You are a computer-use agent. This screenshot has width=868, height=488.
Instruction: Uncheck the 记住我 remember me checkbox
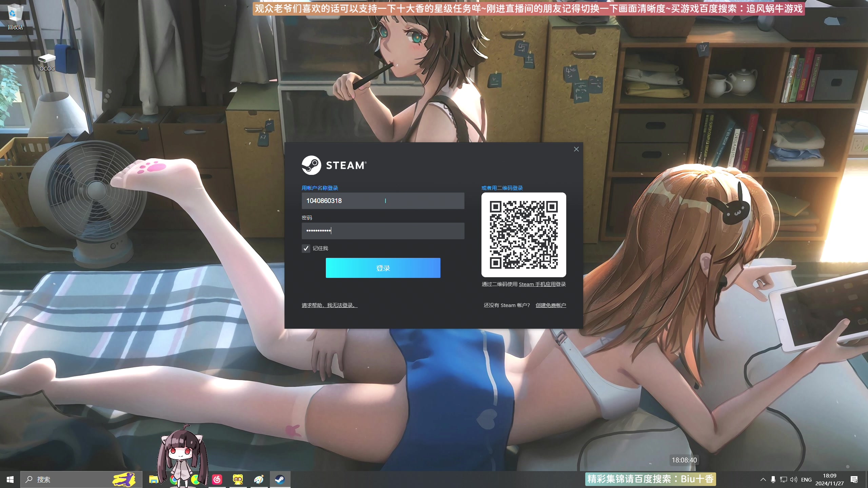(x=306, y=248)
